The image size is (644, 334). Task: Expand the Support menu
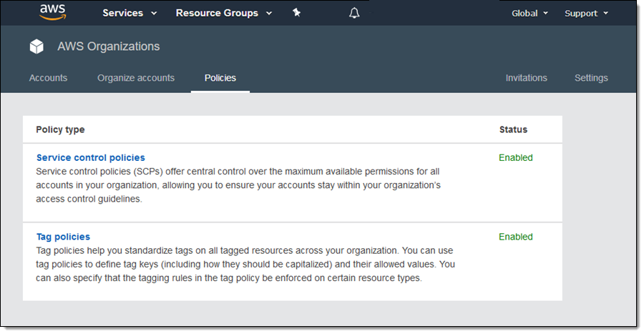coord(586,13)
